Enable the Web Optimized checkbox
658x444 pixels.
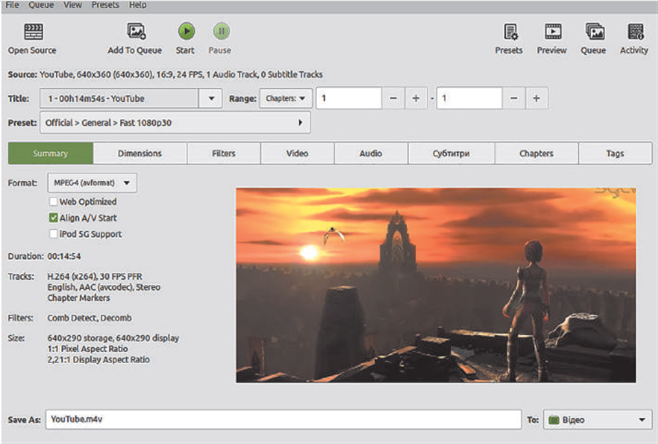pyautogui.click(x=53, y=201)
